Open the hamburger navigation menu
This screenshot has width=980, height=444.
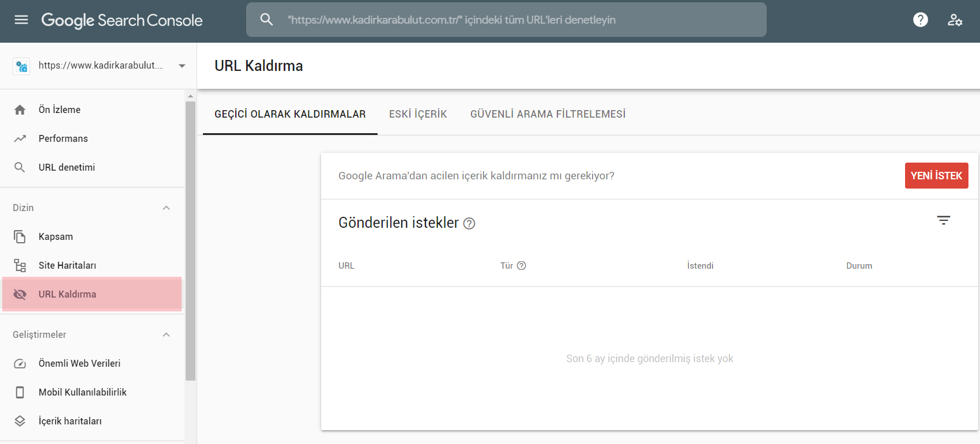(21, 20)
